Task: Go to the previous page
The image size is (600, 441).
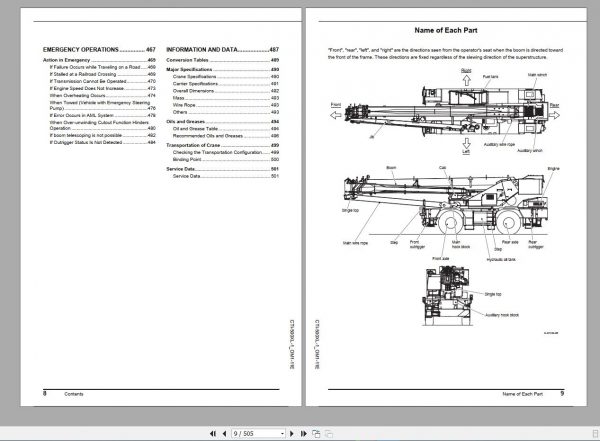Action: 224,433
